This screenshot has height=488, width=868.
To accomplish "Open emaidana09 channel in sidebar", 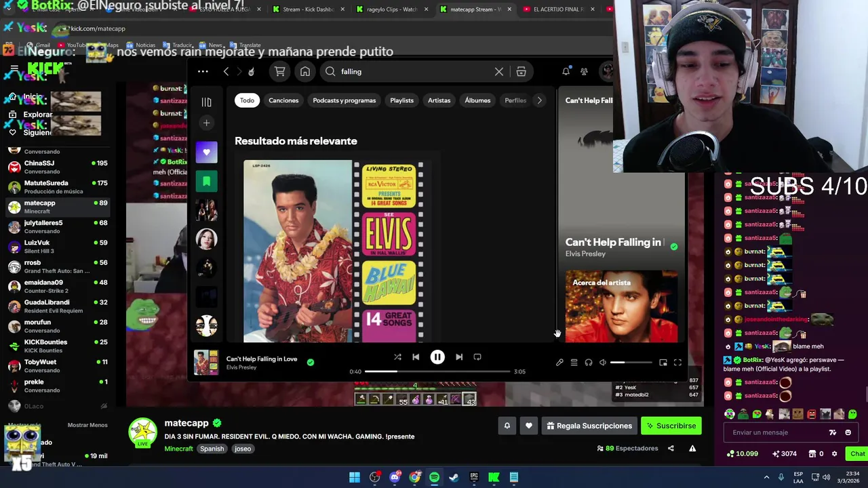I will 58,286.
